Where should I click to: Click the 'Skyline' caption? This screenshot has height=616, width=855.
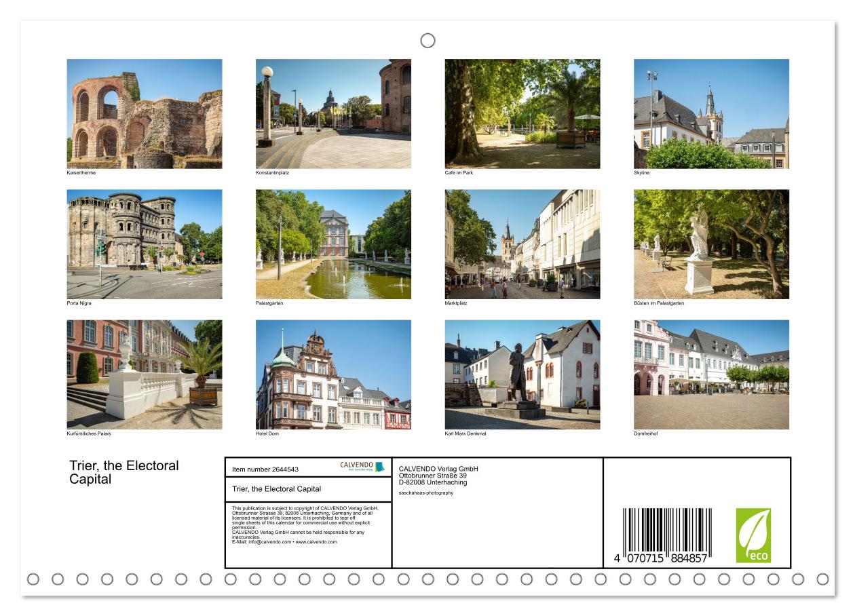pos(642,173)
